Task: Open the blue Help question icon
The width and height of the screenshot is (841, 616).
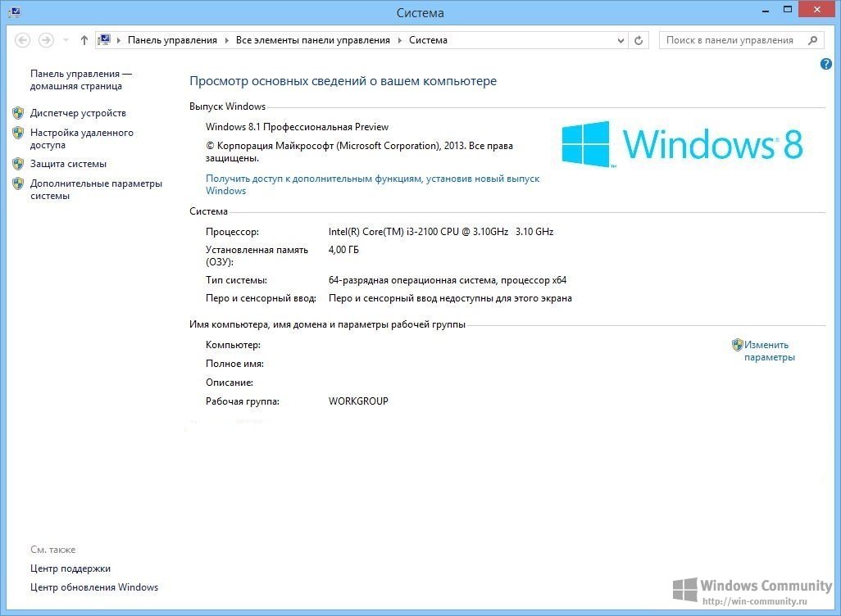Action: pos(826,65)
